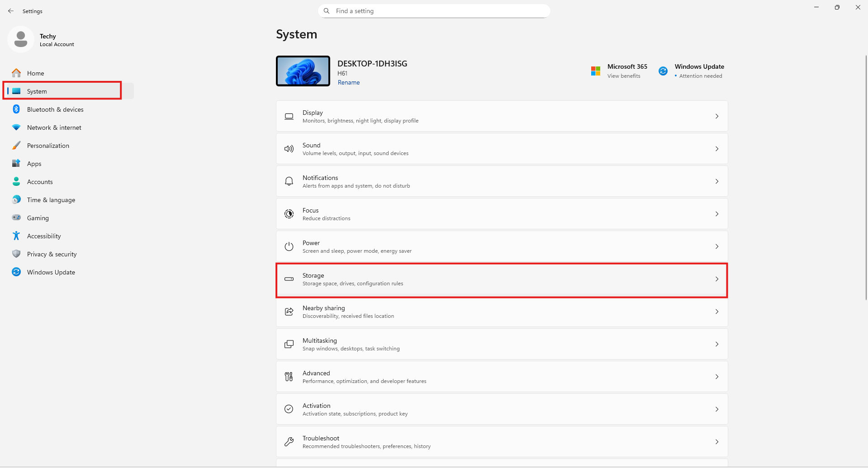868x468 pixels.
Task: Click the Bluetooth icon in the sidebar
Action: (x=16, y=109)
